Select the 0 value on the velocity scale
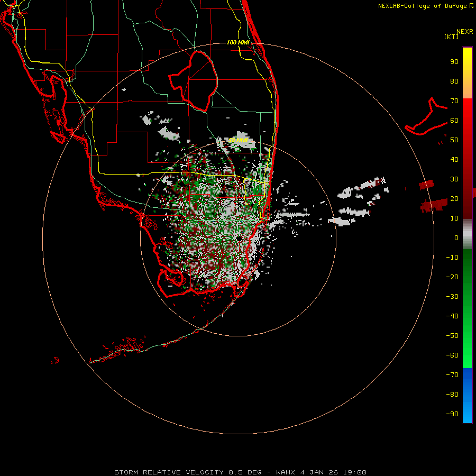This screenshot has width=476, height=476. coord(456,237)
